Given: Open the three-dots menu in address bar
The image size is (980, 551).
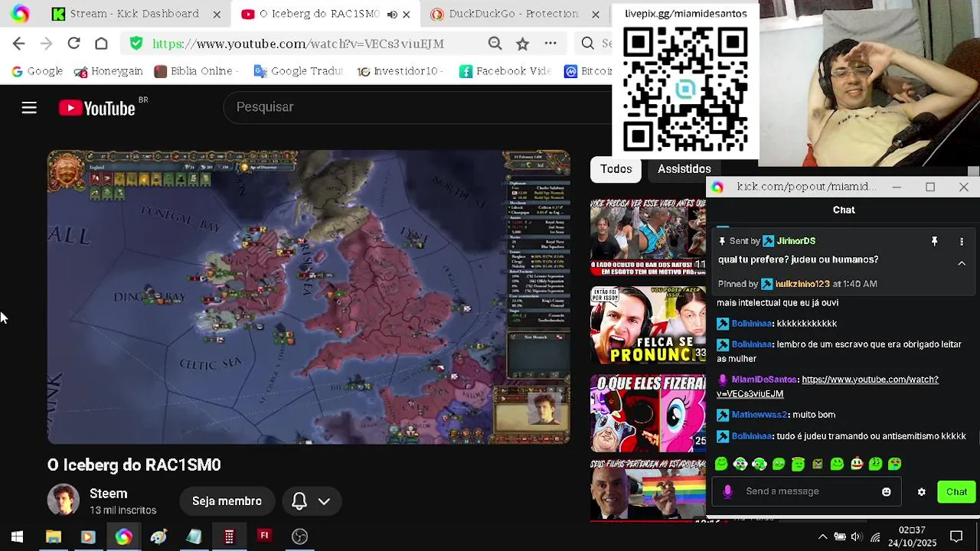Looking at the screenshot, I should [550, 44].
